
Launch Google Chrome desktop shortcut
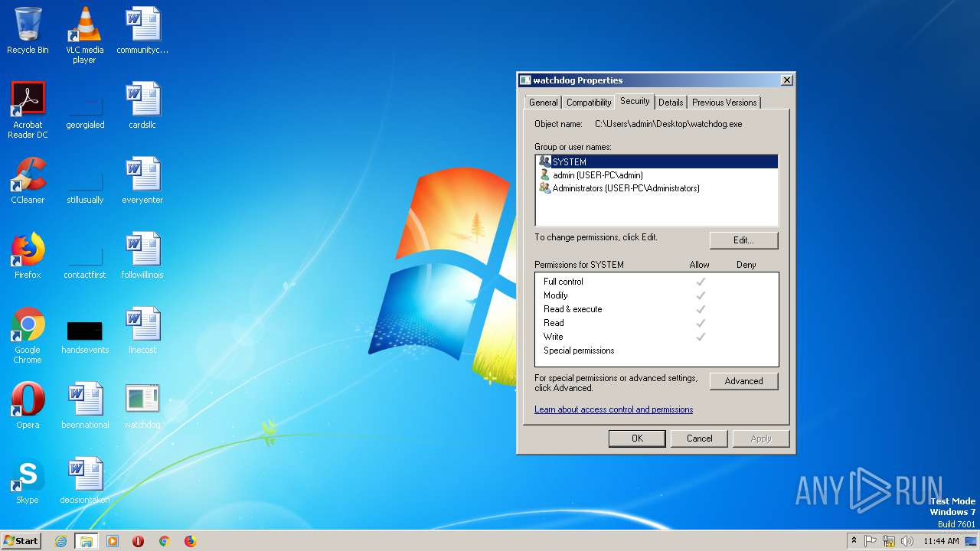coord(28,335)
